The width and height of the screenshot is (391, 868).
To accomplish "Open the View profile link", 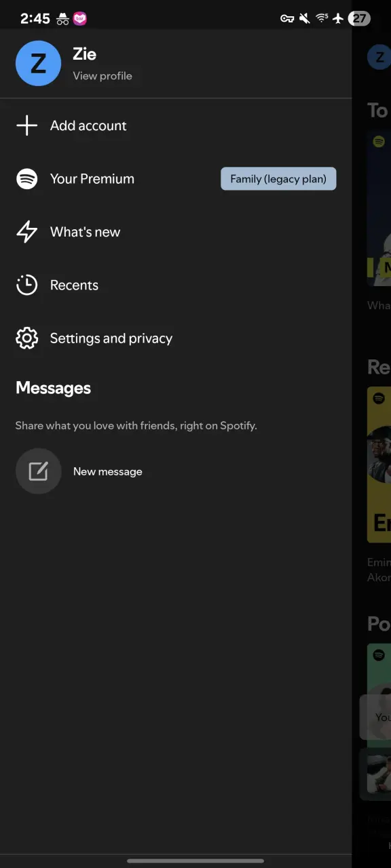I will point(103,76).
